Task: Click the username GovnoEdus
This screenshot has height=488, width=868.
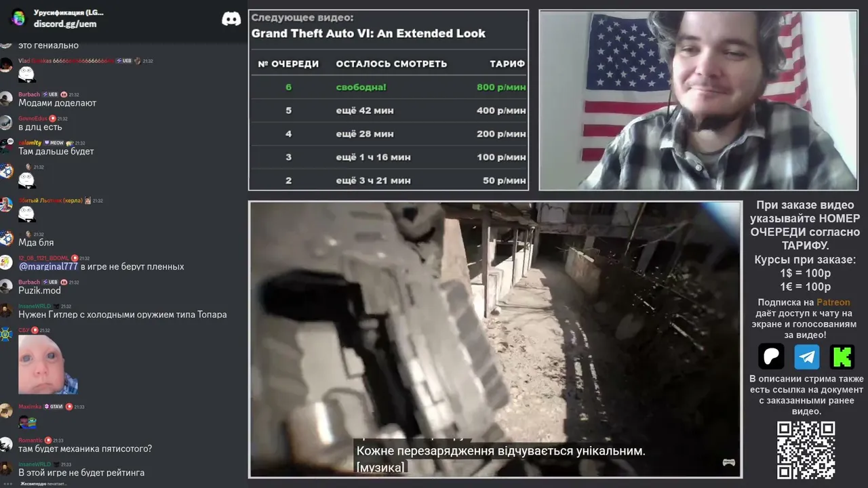Action: click(x=33, y=119)
